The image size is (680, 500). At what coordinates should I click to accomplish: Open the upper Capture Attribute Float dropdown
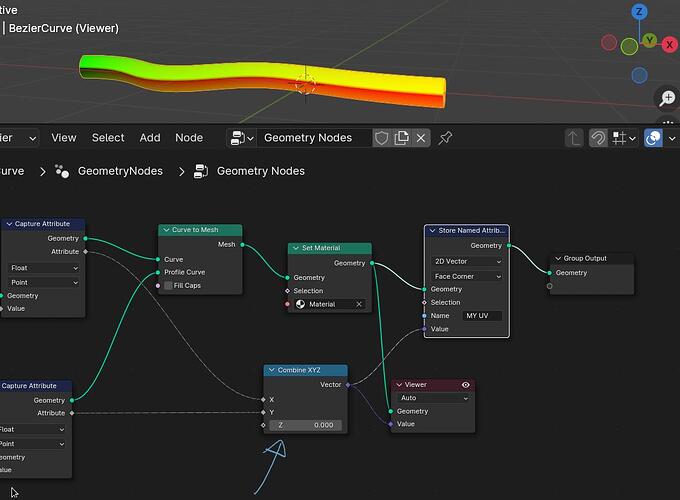43,268
